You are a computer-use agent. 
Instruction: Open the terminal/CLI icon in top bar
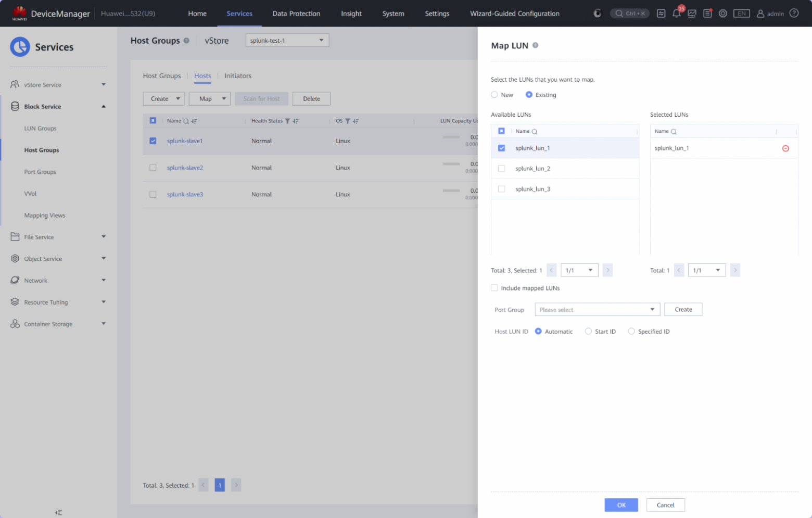[661, 14]
